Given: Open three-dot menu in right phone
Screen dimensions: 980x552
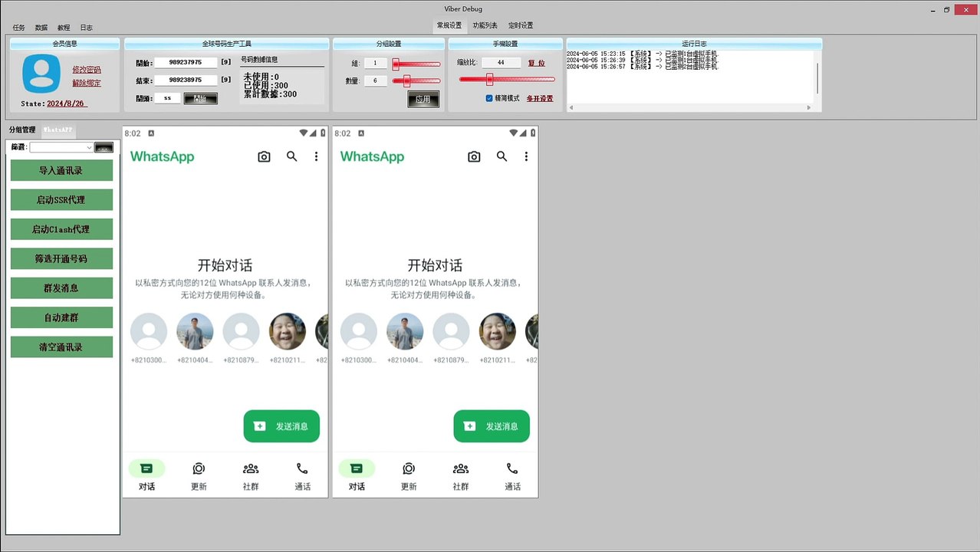Looking at the screenshot, I should pyautogui.click(x=526, y=156).
